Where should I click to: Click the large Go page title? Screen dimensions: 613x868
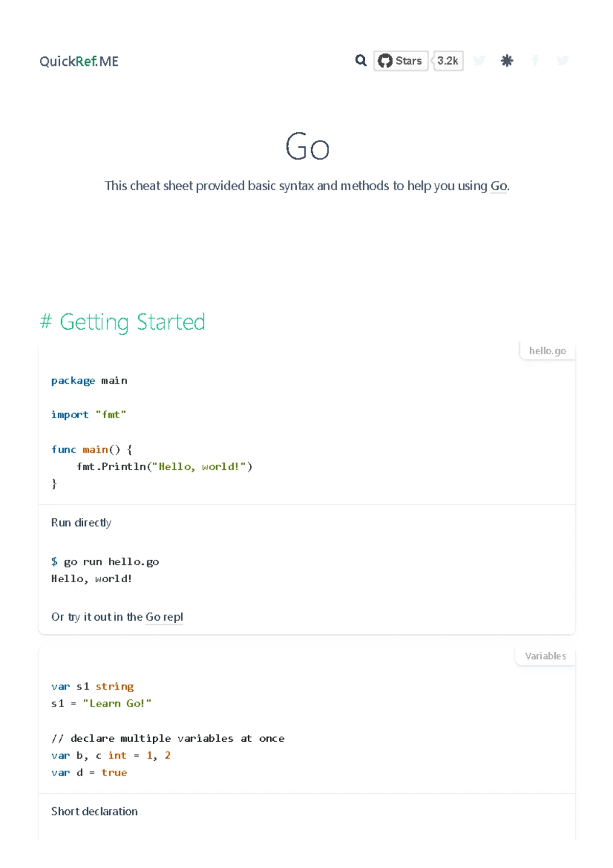[x=307, y=147]
